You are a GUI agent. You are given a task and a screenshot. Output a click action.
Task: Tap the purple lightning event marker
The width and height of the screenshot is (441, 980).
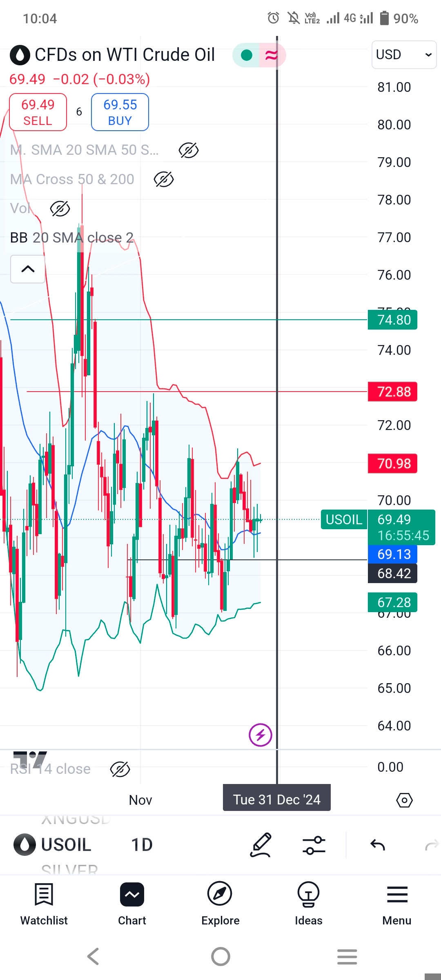(261, 735)
